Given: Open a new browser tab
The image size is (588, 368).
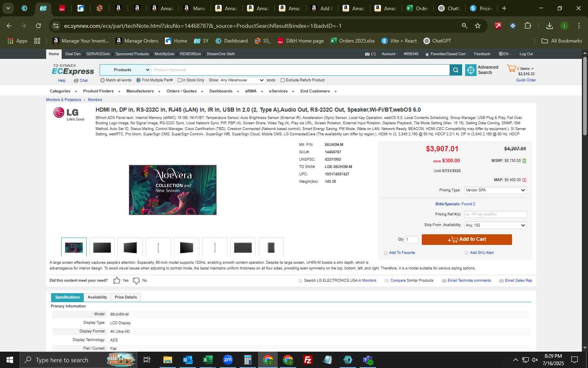Looking at the screenshot, I should [x=504, y=8].
